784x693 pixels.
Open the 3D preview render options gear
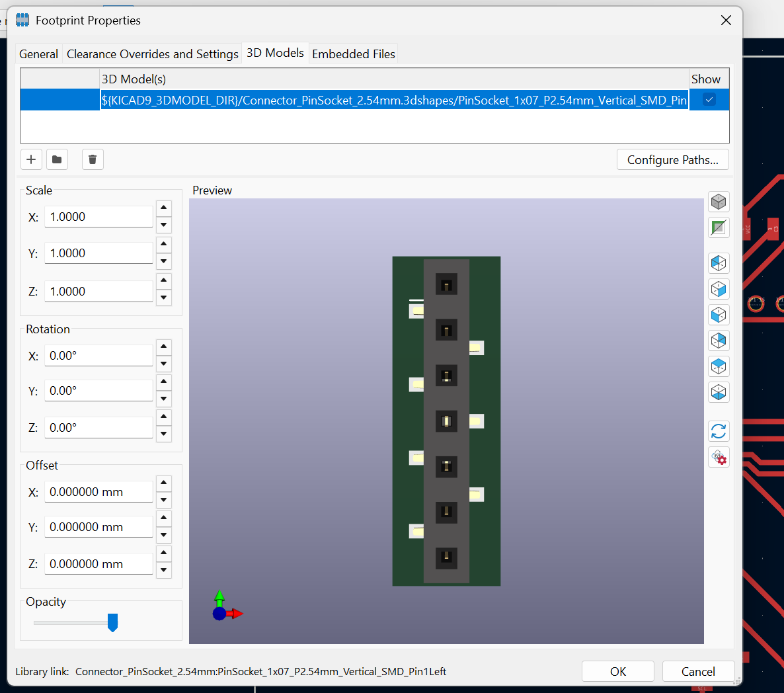[x=719, y=457]
